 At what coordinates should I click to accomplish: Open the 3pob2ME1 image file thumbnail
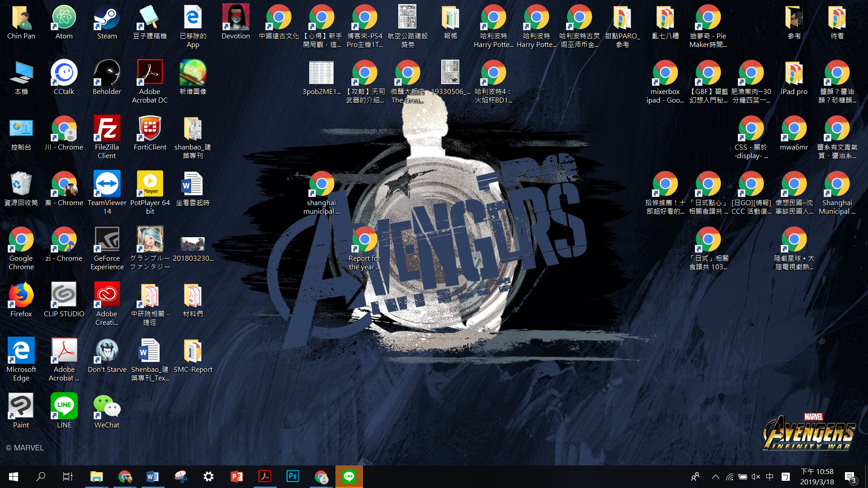(321, 78)
